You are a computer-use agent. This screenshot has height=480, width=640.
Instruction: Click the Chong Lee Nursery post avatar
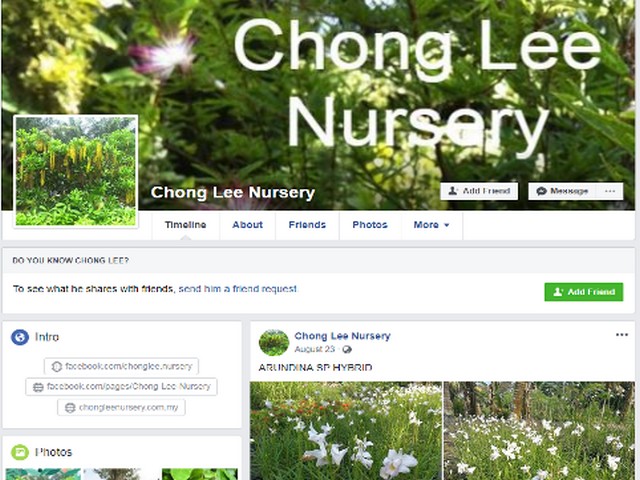(274, 342)
